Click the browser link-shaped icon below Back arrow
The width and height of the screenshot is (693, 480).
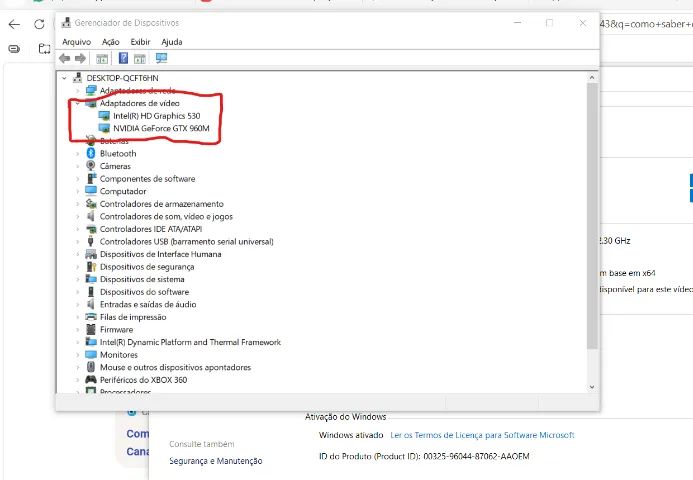click(x=14, y=49)
